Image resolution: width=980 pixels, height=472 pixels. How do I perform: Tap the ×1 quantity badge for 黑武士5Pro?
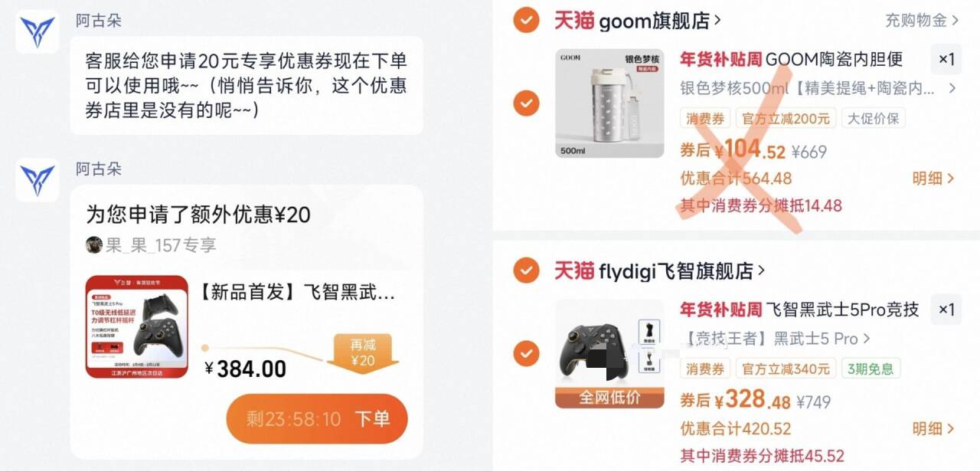(946, 310)
